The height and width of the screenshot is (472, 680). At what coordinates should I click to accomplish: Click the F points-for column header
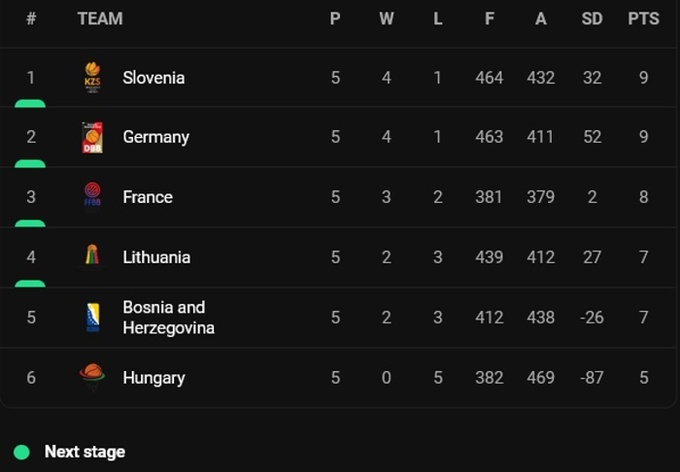pos(489,19)
